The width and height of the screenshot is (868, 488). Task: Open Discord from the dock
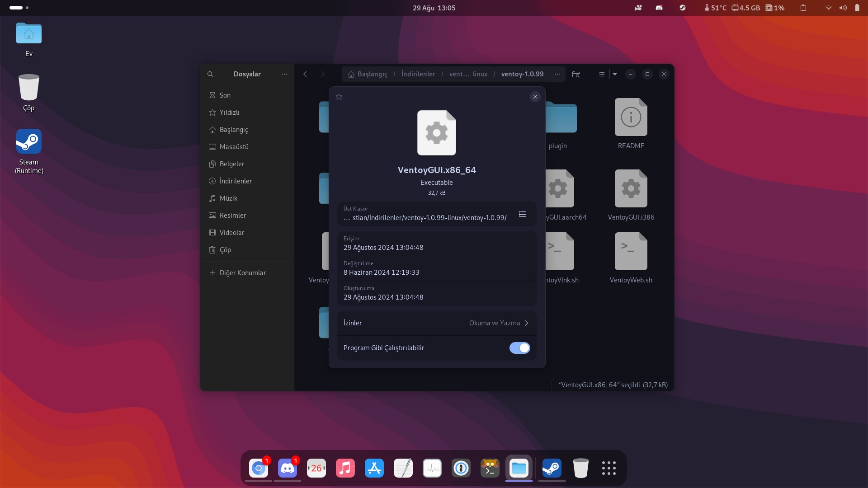pos(288,468)
